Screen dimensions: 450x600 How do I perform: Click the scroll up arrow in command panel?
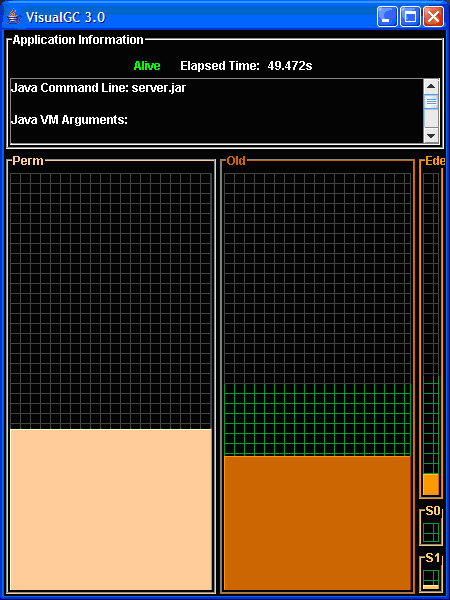click(x=431, y=86)
